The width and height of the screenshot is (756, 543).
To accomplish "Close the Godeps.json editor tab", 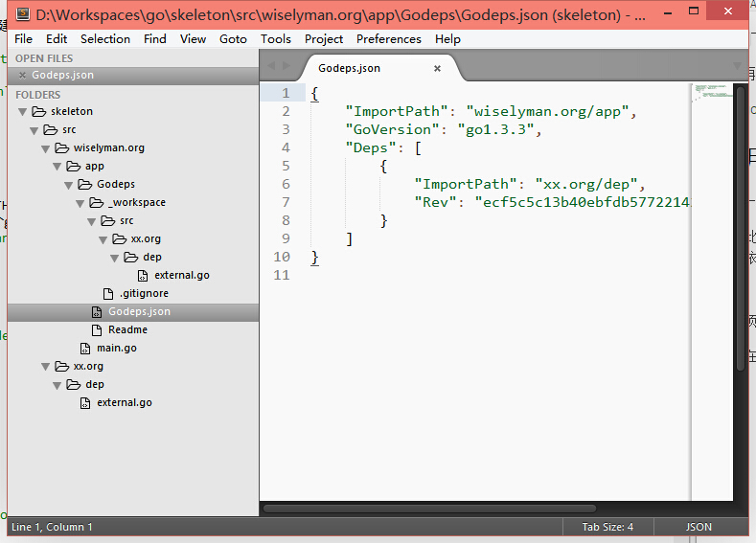I will click(437, 68).
